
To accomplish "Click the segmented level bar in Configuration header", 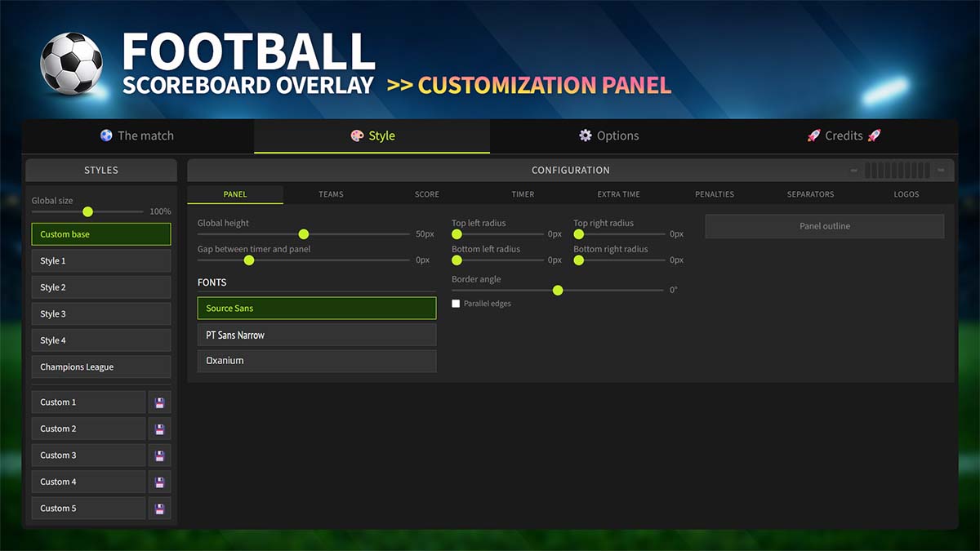I will point(898,170).
